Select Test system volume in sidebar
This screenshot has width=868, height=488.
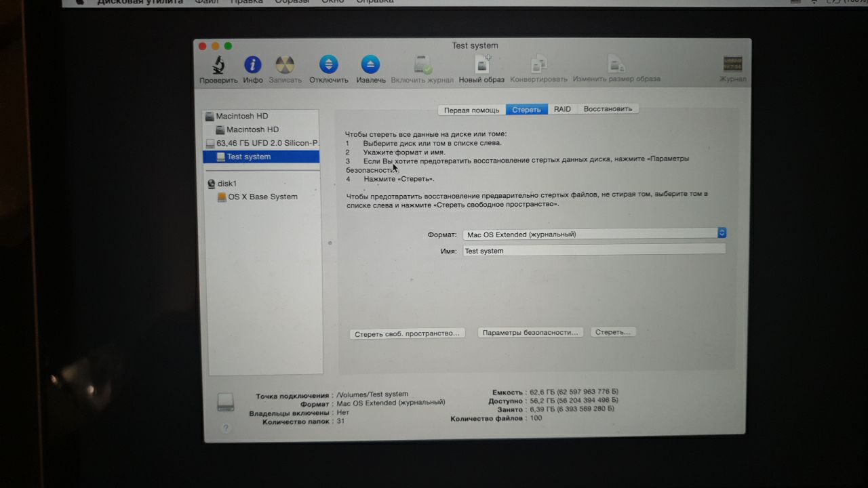261,157
